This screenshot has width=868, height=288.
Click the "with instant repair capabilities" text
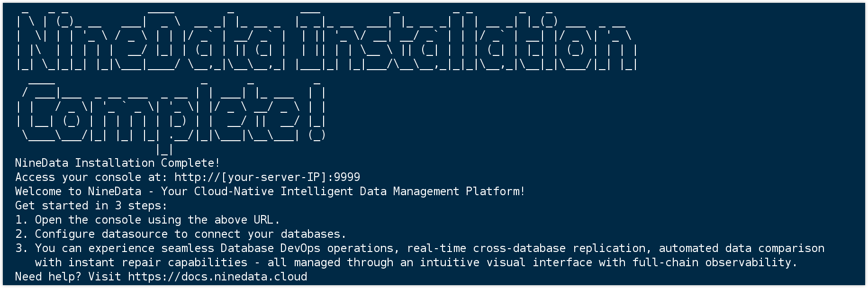tap(141, 262)
